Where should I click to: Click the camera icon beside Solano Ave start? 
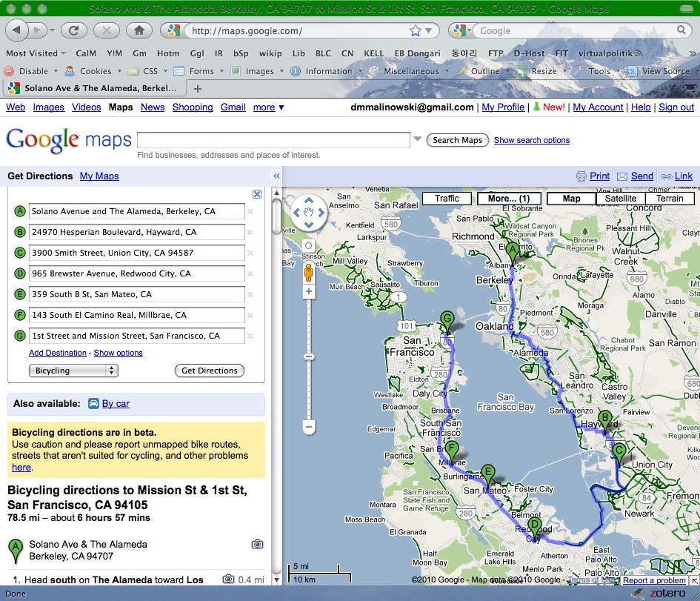[x=257, y=544]
